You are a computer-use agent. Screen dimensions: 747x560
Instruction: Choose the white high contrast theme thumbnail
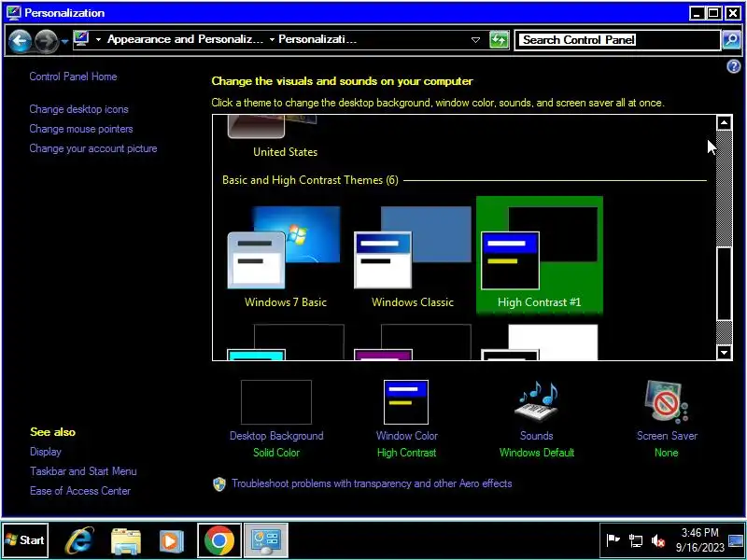(x=540, y=342)
